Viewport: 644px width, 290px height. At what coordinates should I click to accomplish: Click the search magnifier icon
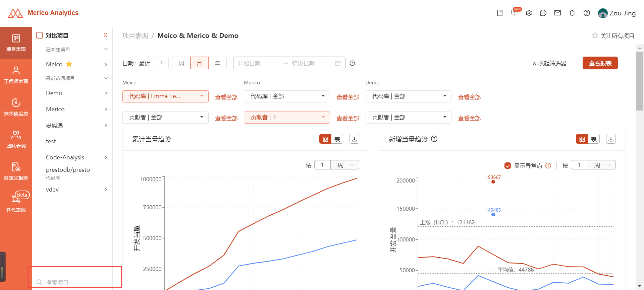point(39,282)
